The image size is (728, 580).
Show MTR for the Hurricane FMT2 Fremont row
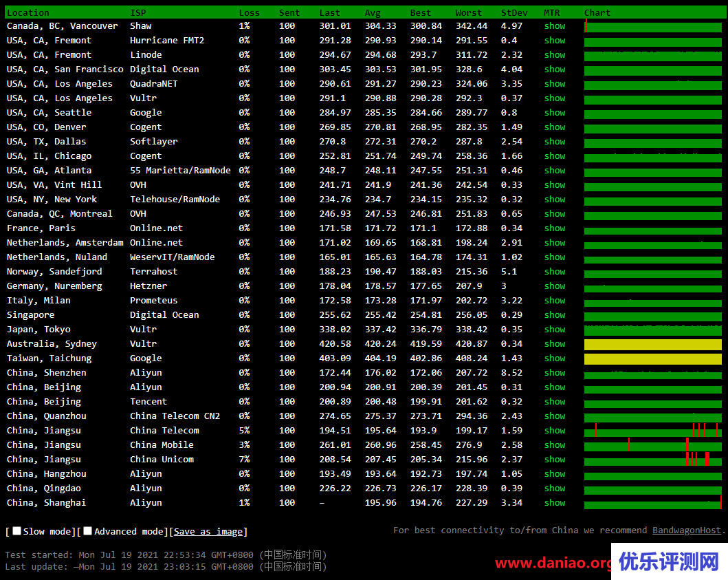click(555, 41)
